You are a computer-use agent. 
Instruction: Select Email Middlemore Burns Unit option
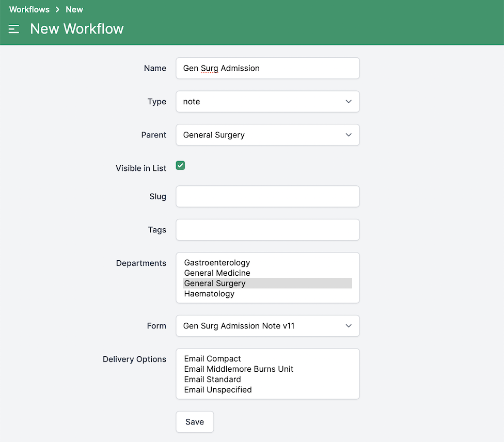pos(239,369)
